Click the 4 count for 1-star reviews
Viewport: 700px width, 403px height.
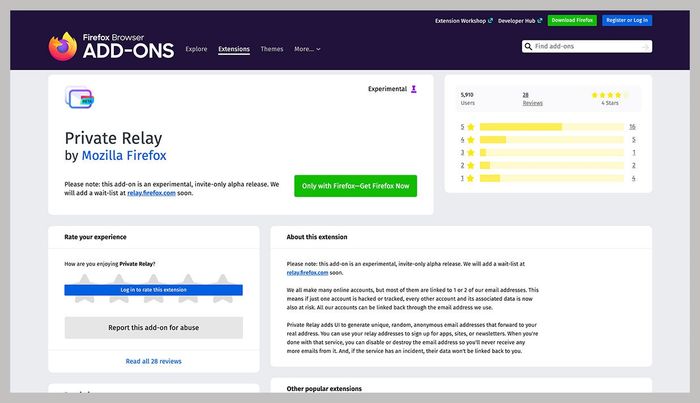(633, 179)
